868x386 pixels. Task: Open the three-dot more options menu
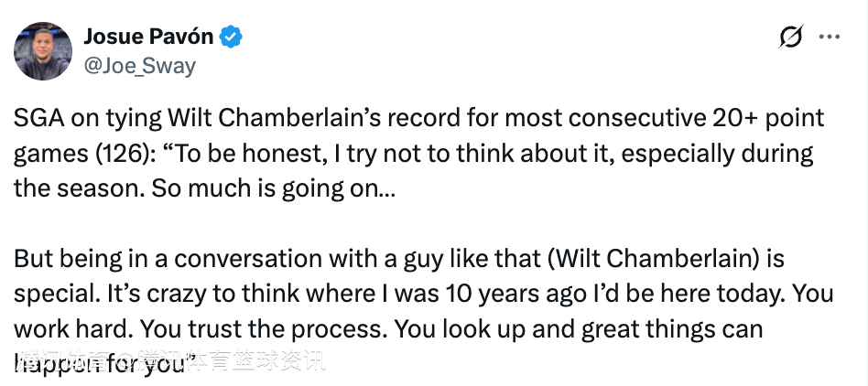[829, 38]
